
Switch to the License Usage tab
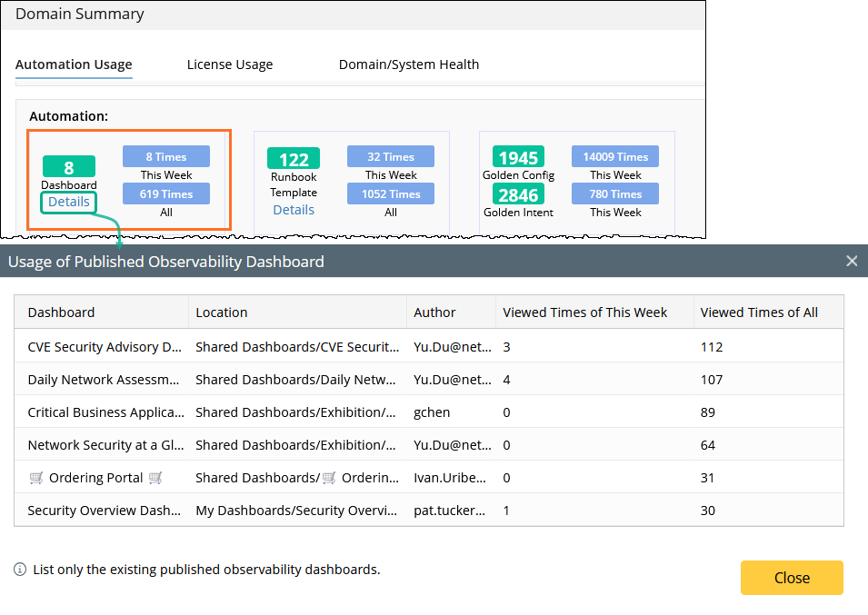(x=230, y=64)
